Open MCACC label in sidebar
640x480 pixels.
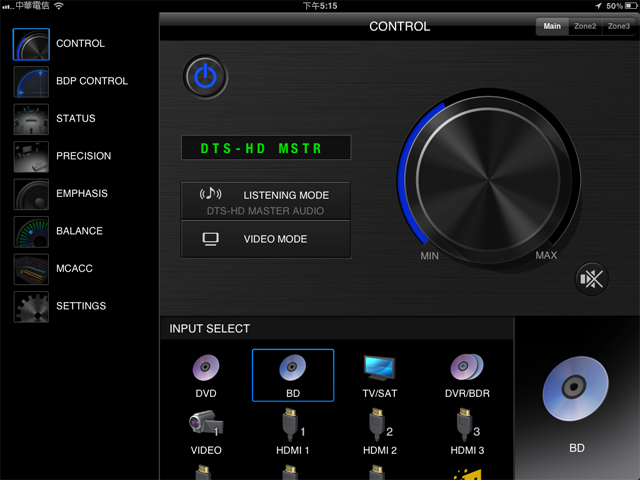[x=74, y=269]
